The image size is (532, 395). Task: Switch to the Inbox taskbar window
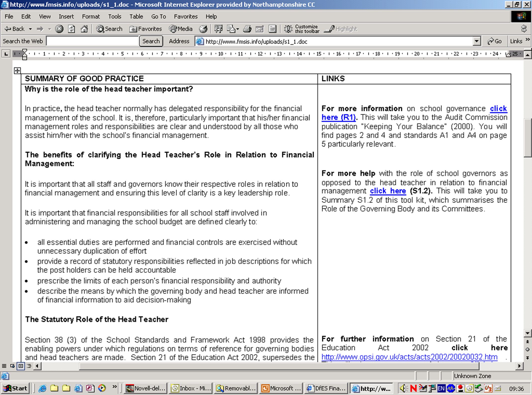pyautogui.click(x=191, y=388)
